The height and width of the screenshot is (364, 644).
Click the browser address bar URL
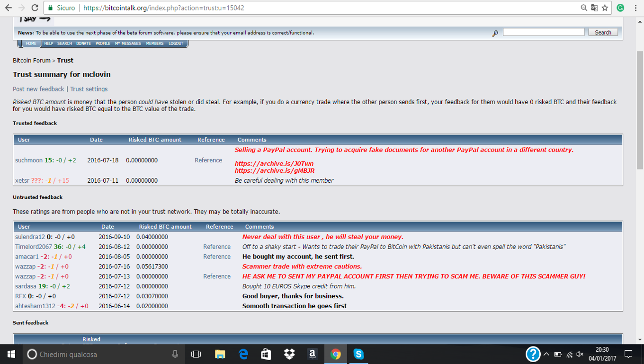tap(163, 8)
